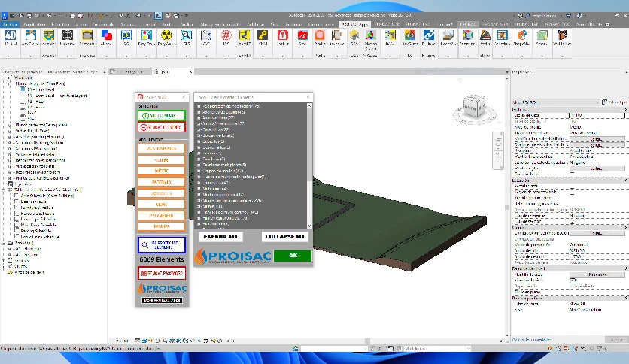Open the 4D BIM tool in ribbon
Viewport: 629px width, 364px height.
click(11, 38)
